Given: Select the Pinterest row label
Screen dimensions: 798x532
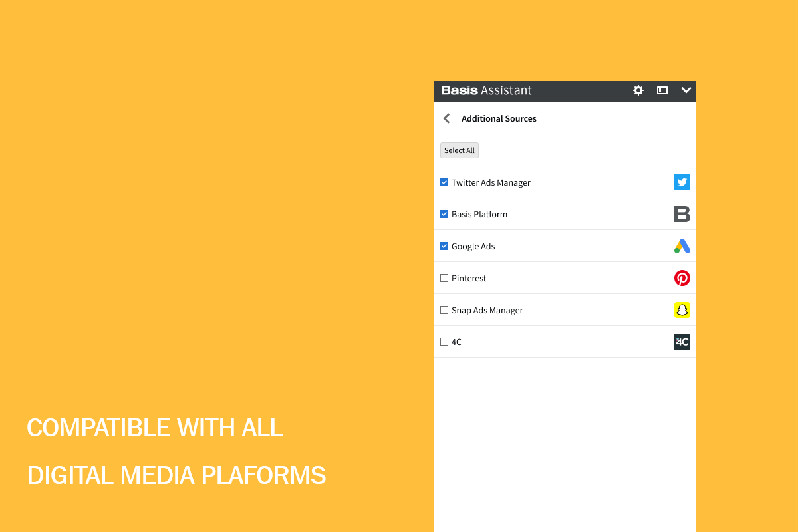Looking at the screenshot, I should [x=469, y=278].
